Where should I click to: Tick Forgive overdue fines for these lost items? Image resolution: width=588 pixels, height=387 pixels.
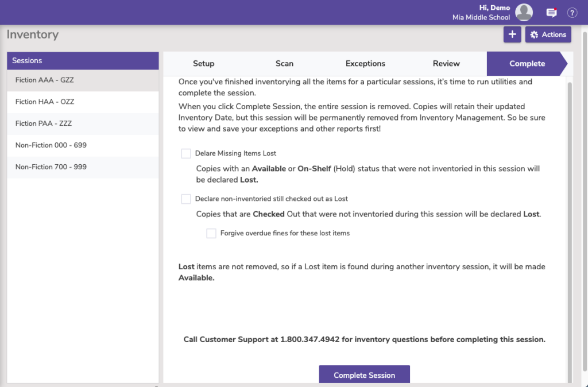[x=211, y=233]
